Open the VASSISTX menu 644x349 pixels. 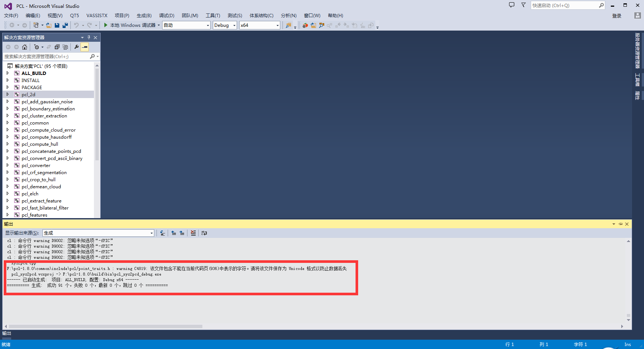click(x=97, y=16)
